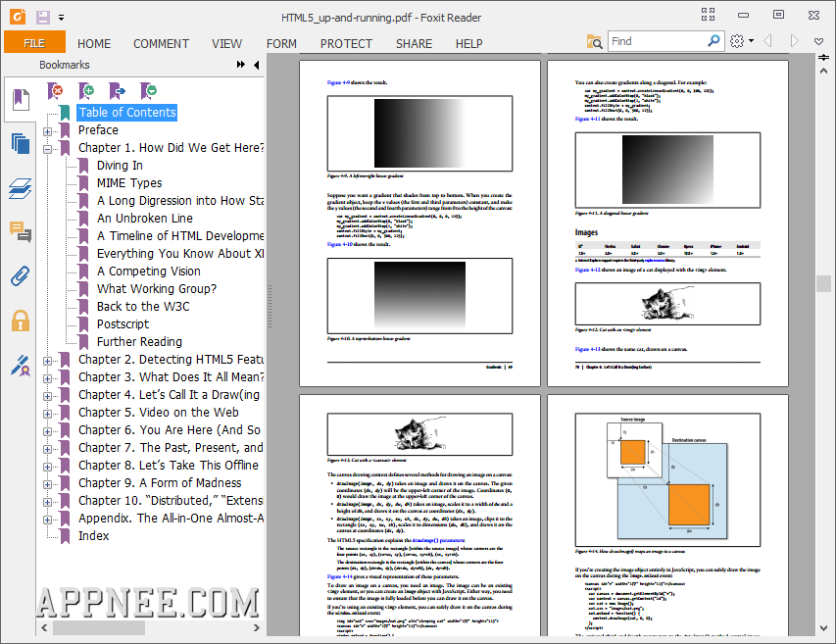Open the Pages thumbnails panel icon
Viewport: 836px width, 644px height.
coord(21,143)
